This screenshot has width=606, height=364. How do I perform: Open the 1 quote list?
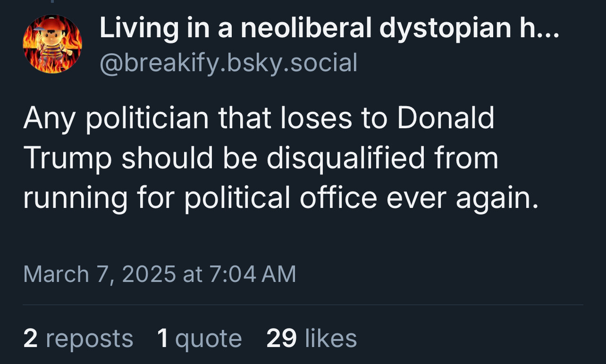(199, 339)
